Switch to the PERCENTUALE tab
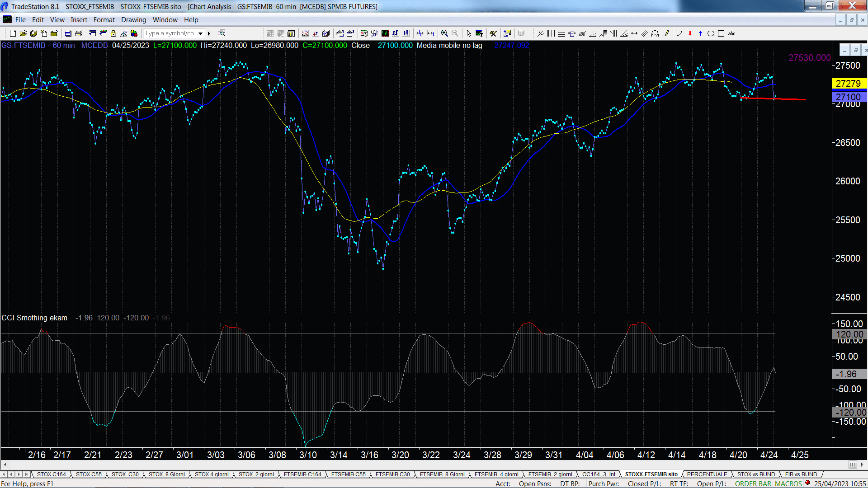Screen dimensions: 868x488 (x=707, y=474)
